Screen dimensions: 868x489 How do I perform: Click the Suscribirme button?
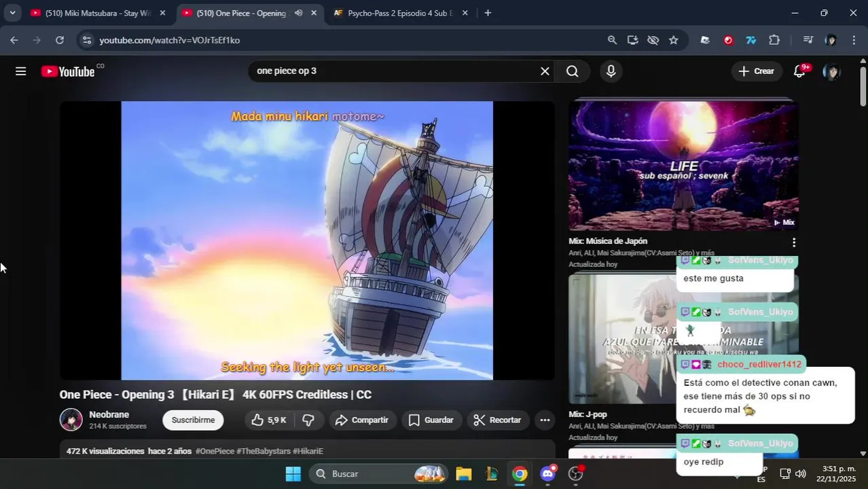point(193,420)
